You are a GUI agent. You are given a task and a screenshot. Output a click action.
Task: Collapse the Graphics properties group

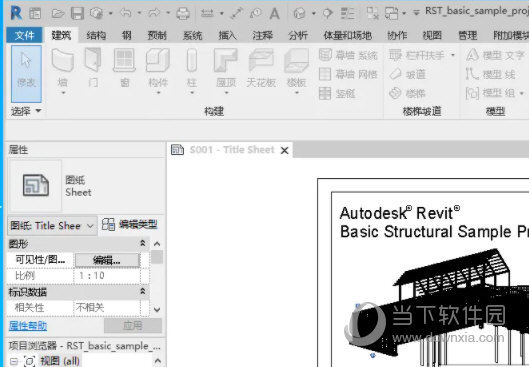coord(143,243)
